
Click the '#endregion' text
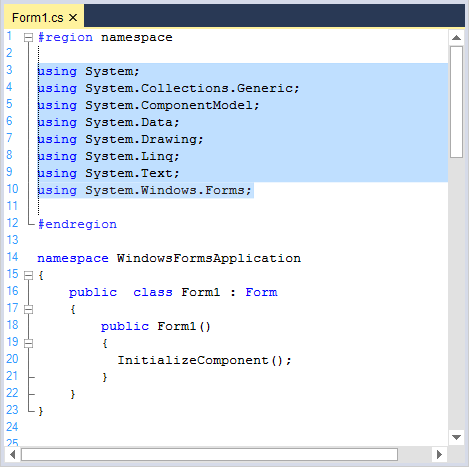77,224
